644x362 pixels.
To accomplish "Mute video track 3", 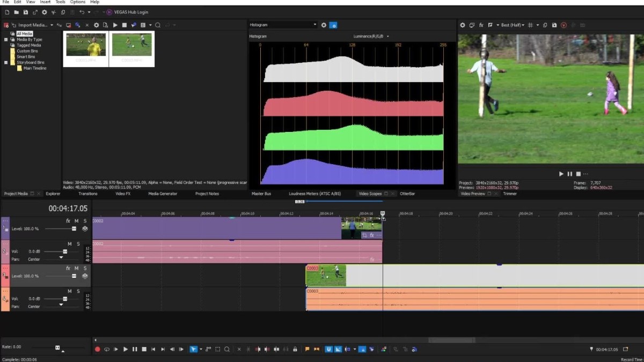I will [76, 268].
